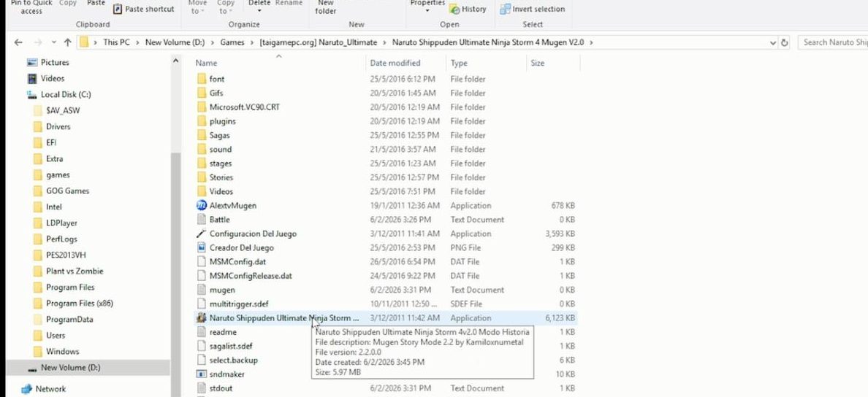Click the Search Naruto Shippuden search box

[x=833, y=42]
